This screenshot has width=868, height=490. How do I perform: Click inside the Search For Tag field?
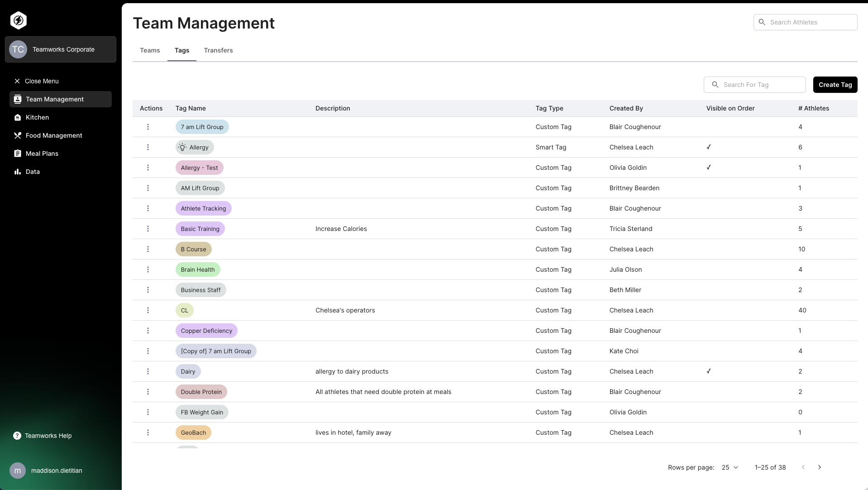pos(755,85)
